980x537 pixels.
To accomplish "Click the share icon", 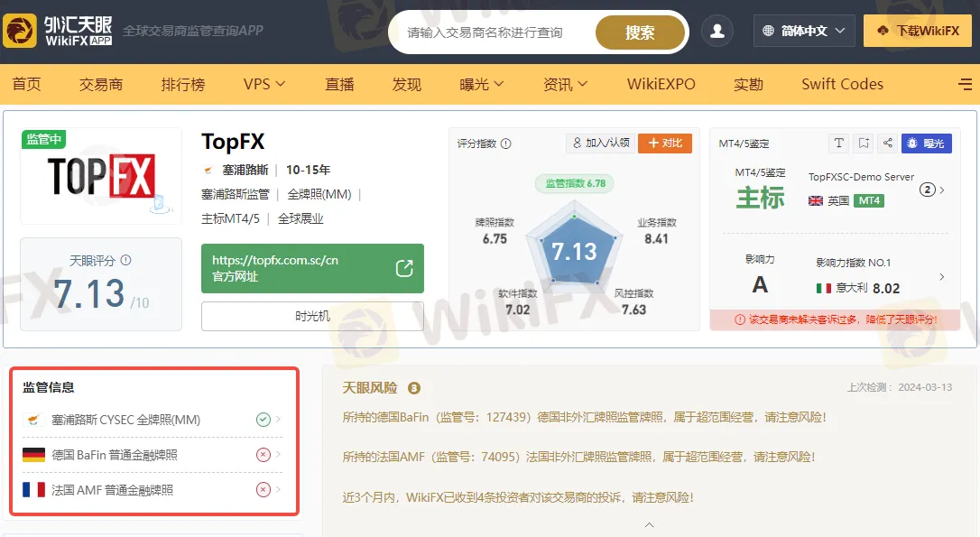I will pos(887,144).
